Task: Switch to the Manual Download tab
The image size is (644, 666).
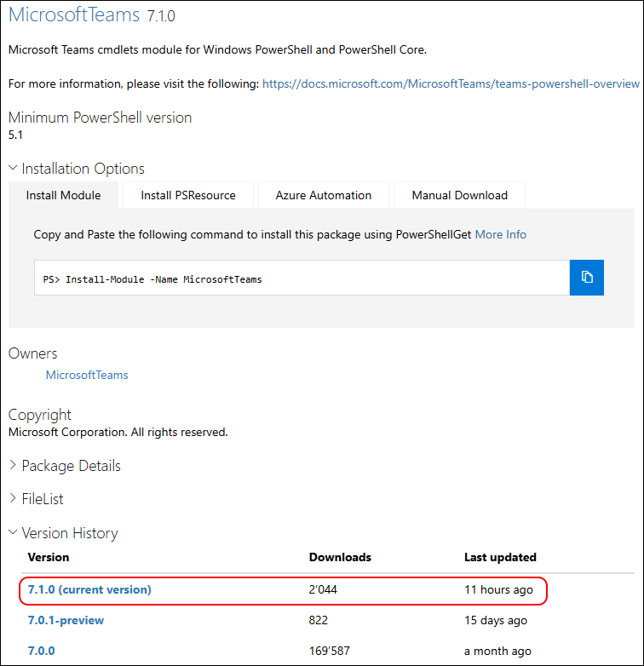Action: tap(460, 195)
